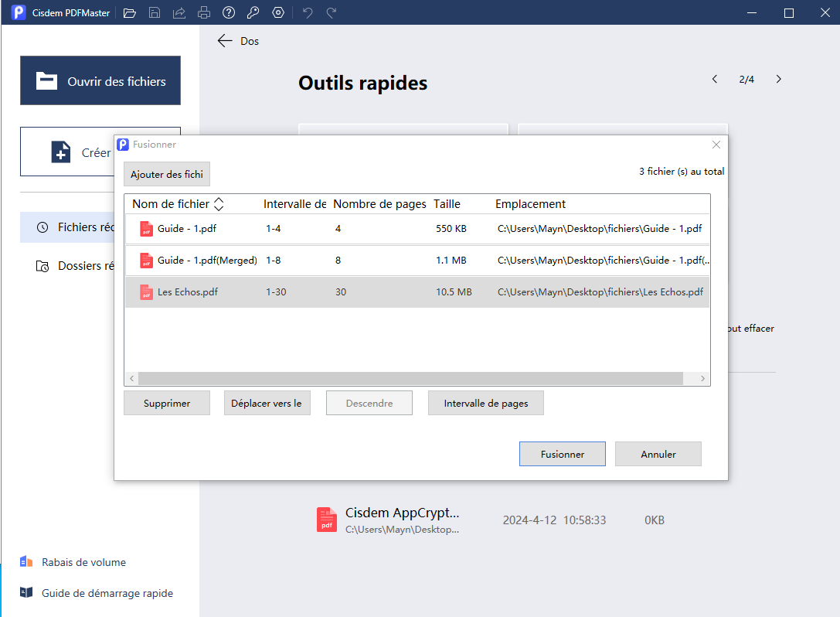Click the 2024-4-12 10:58:33 timestamp
840x617 pixels.
(555, 520)
